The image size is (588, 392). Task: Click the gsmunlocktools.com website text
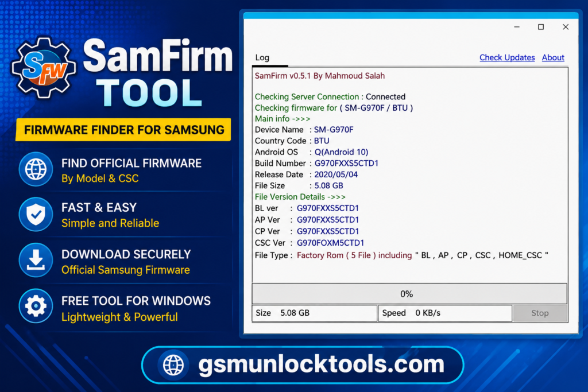pyautogui.click(x=322, y=364)
